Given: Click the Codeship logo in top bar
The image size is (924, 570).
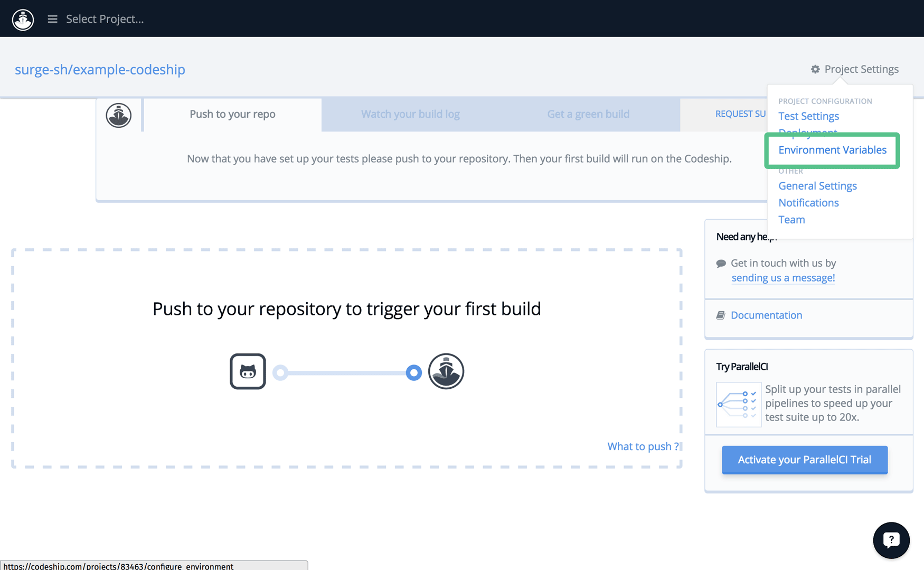Looking at the screenshot, I should 23,20.
